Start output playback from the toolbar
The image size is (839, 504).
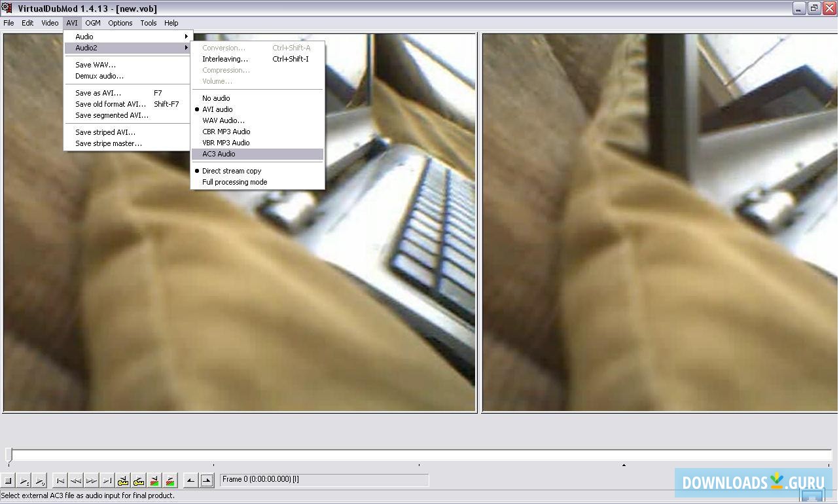point(40,481)
